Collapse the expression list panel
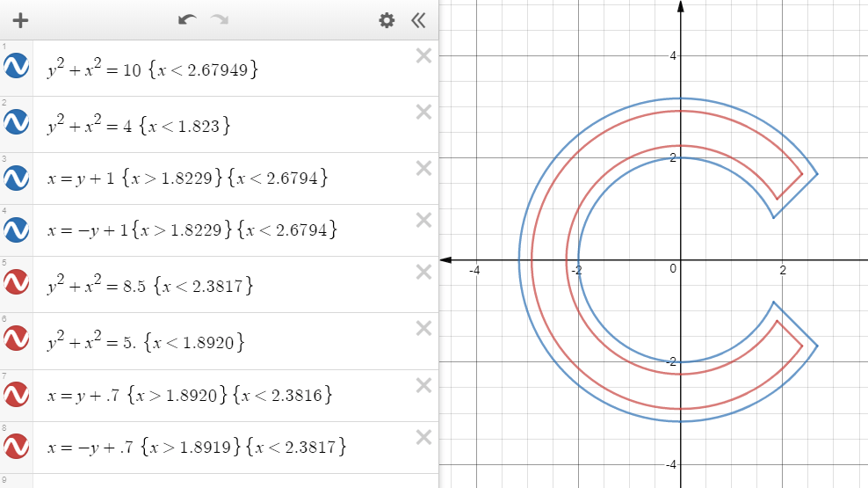Image resolution: width=868 pixels, height=488 pixels. (x=418, y=20)
